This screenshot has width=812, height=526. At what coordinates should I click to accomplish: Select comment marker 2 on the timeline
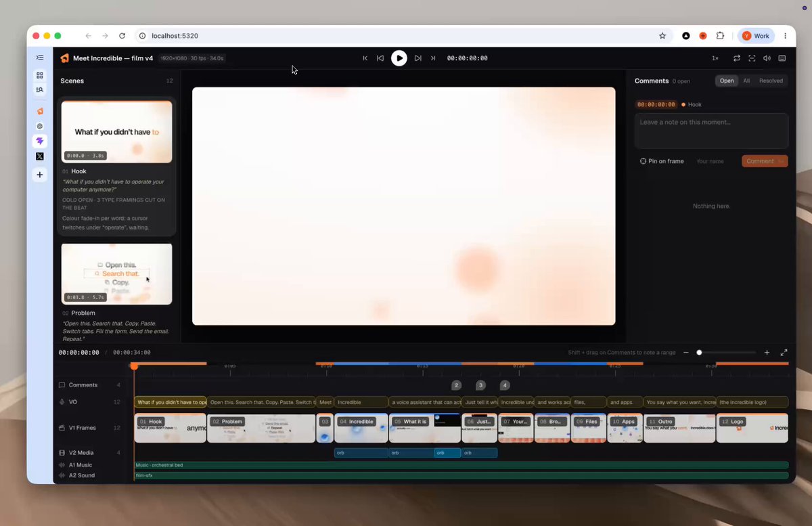point(457,385)
